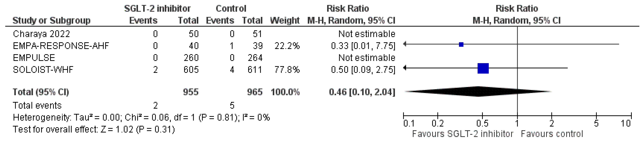Select the Charaya 2022 study label

point(41,34)
